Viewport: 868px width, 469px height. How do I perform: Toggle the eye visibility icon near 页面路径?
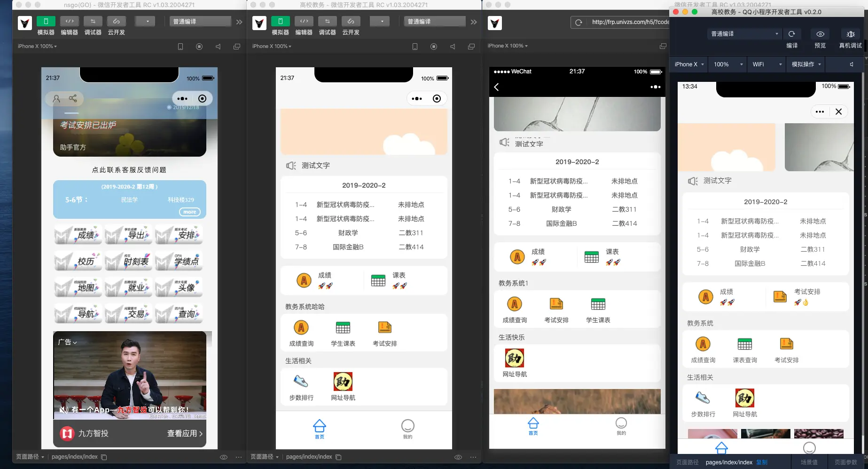223,457
